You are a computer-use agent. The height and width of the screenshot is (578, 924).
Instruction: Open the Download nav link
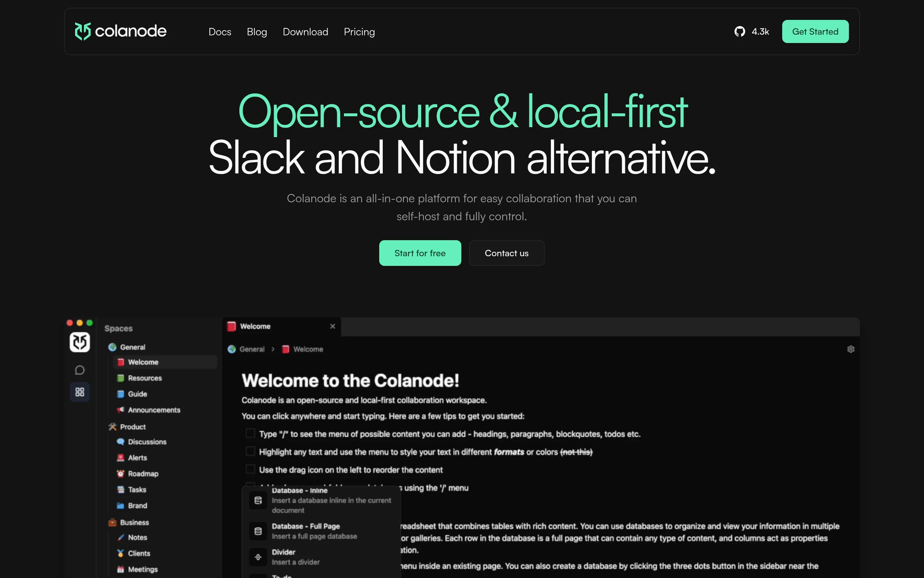coord(305,32)
